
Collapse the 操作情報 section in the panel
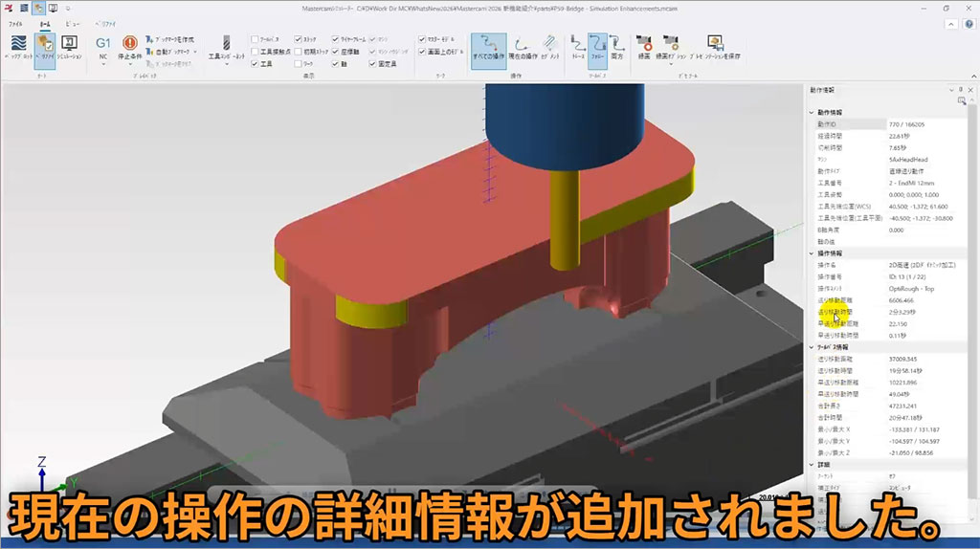click(813, 253)
